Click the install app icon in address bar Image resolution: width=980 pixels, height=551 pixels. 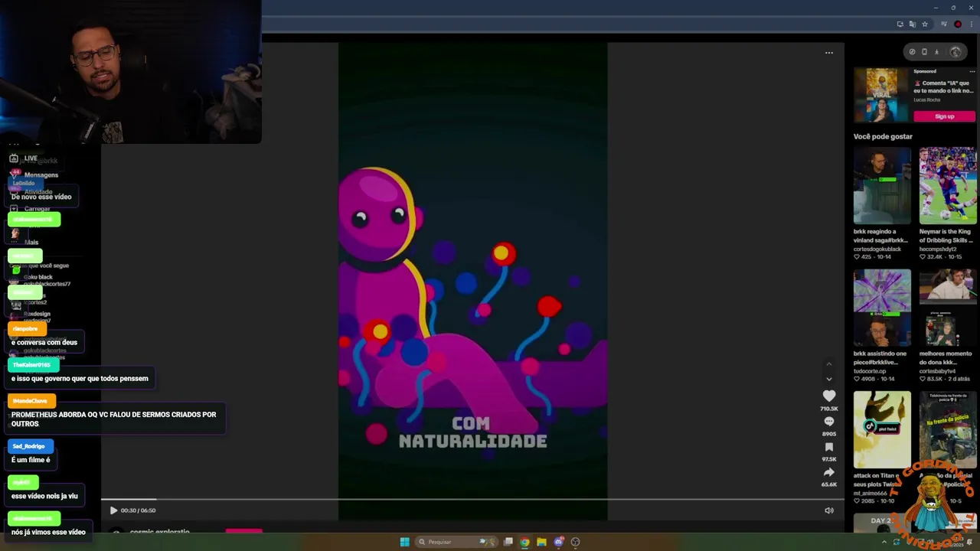point(900,24)
